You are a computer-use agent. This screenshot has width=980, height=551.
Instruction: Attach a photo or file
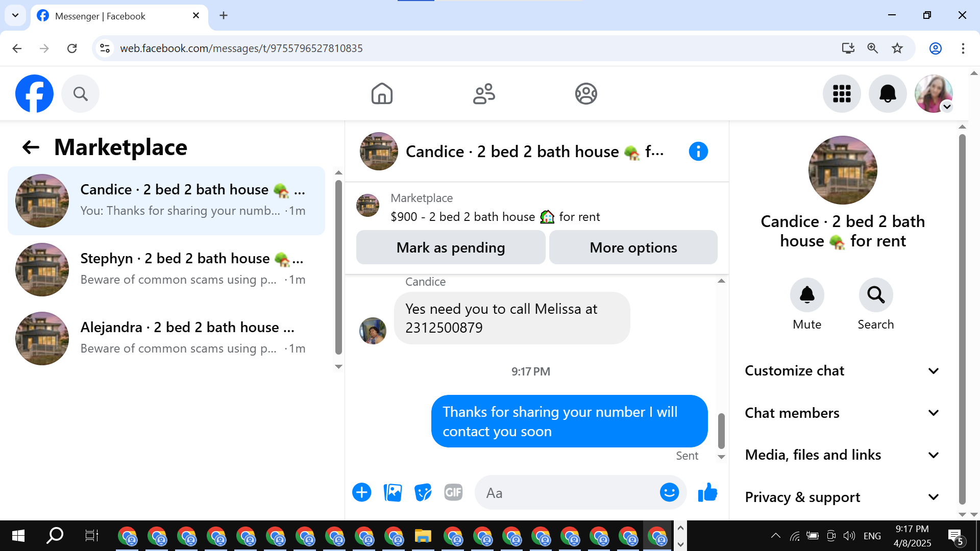click(x=393, y=493)
